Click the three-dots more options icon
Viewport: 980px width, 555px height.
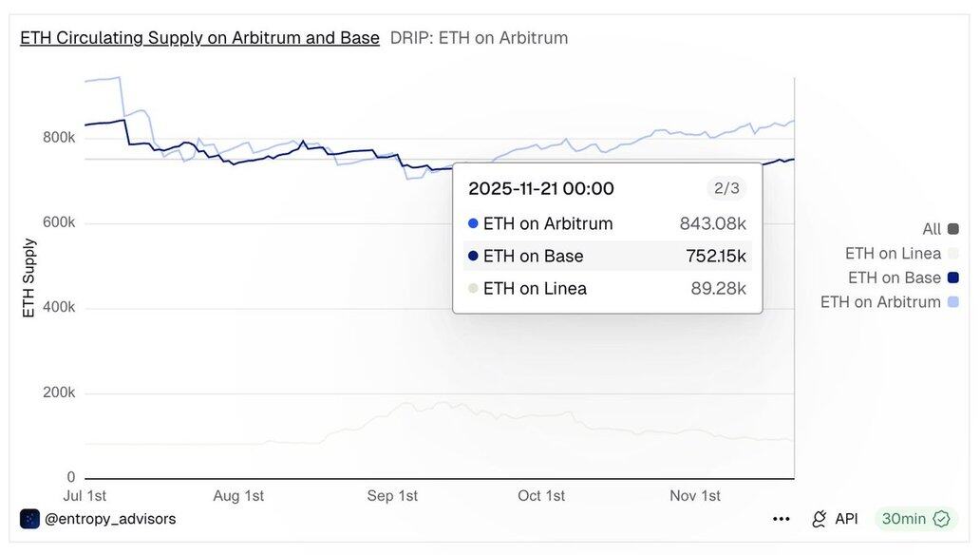pos(782,519)
